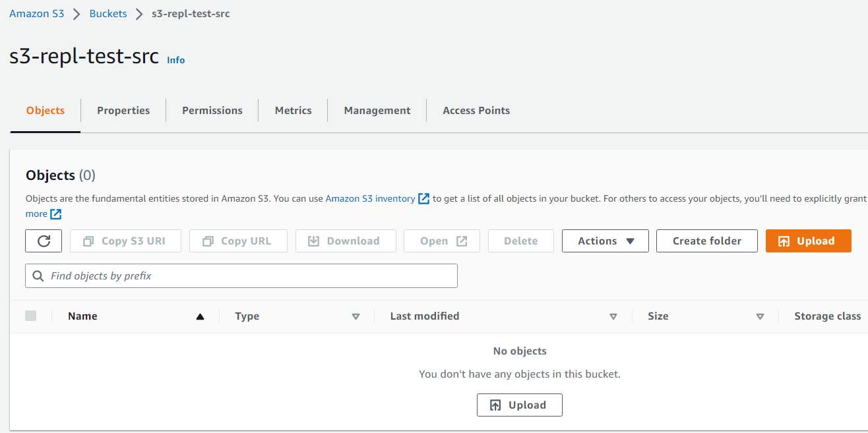Click the external link icon next to 'more'
This screenshot has width=868, height=433.
tap(56, 214)
